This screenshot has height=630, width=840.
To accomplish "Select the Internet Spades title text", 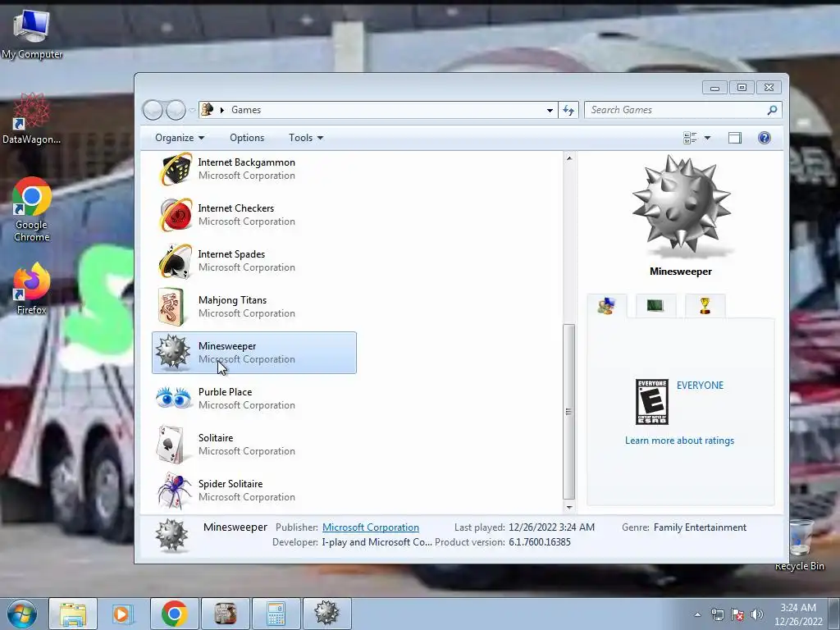I will pos(231,254).
